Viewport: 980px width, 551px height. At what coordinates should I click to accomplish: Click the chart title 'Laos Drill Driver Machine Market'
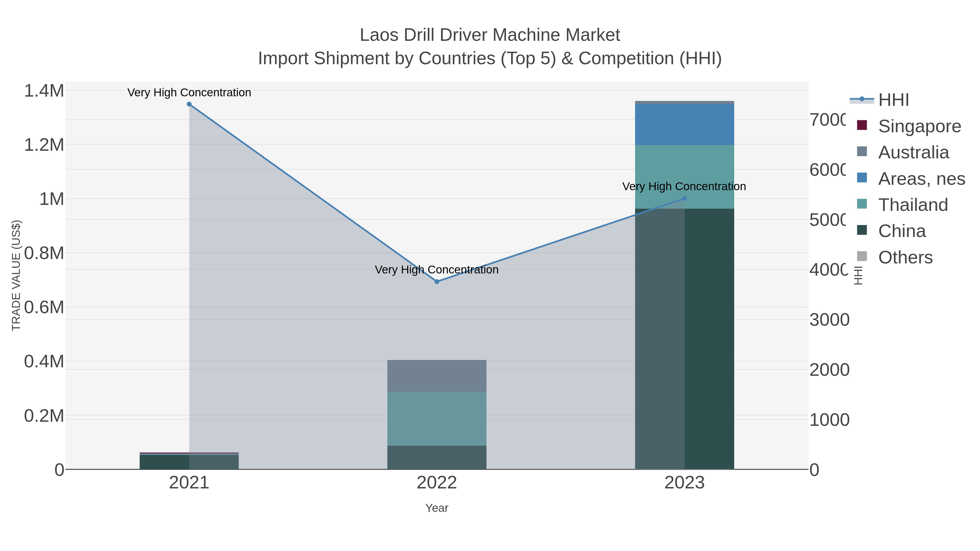490,35
